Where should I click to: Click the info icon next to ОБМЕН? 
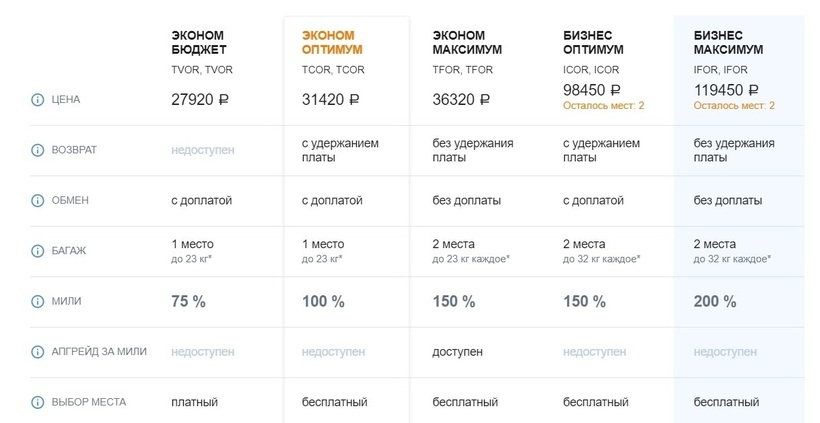[x=38, y=200]
